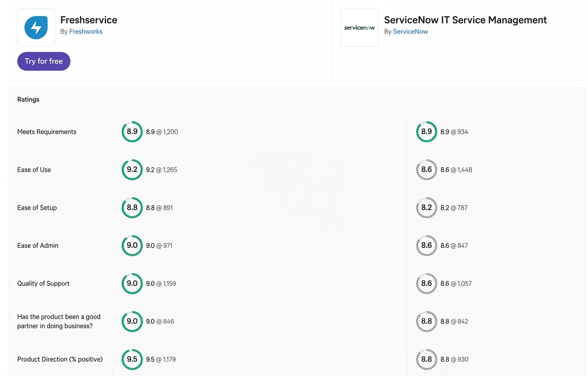Click the '8.8 @ 891' rating text
Screen dimensions: 588x376
(x=159, y=208)
